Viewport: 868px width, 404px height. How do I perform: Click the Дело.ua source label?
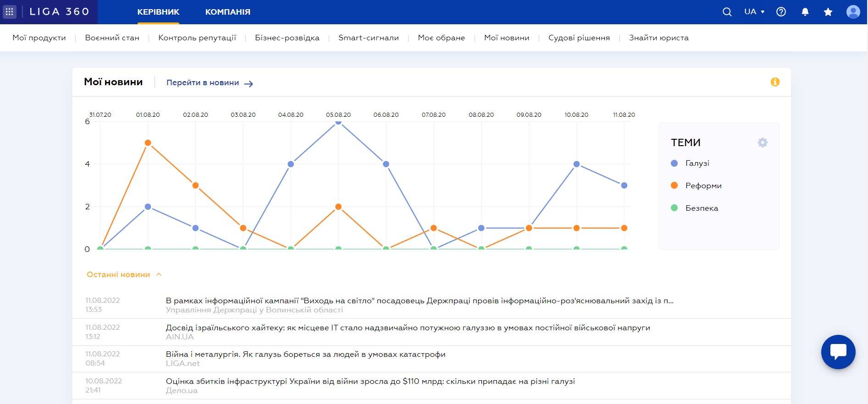[182, 390]
